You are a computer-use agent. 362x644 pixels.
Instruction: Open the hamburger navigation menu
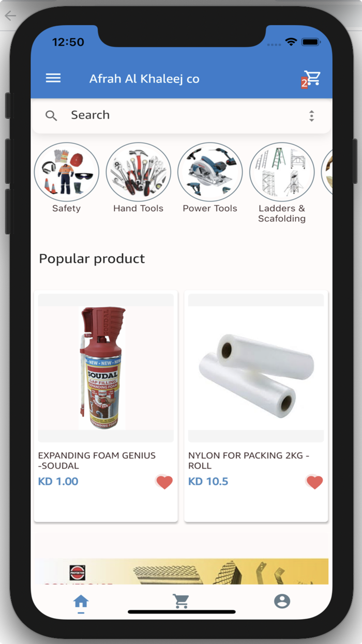click(x=53, y=78)
